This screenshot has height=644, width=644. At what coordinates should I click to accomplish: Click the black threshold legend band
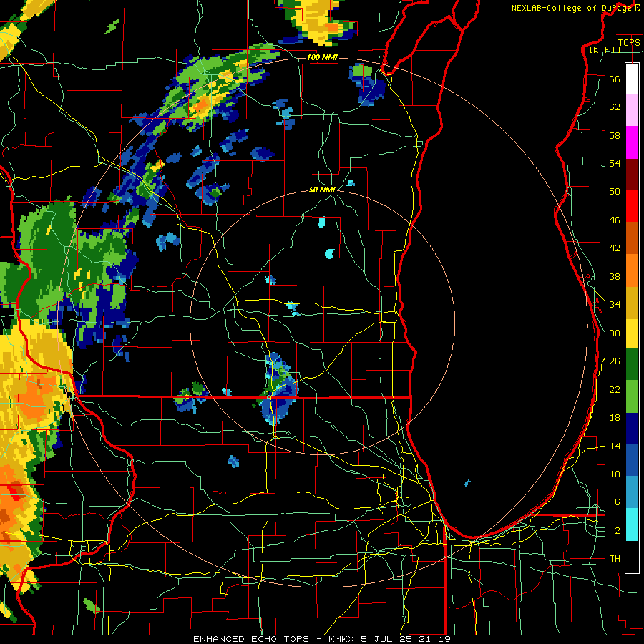coord(632,557)
